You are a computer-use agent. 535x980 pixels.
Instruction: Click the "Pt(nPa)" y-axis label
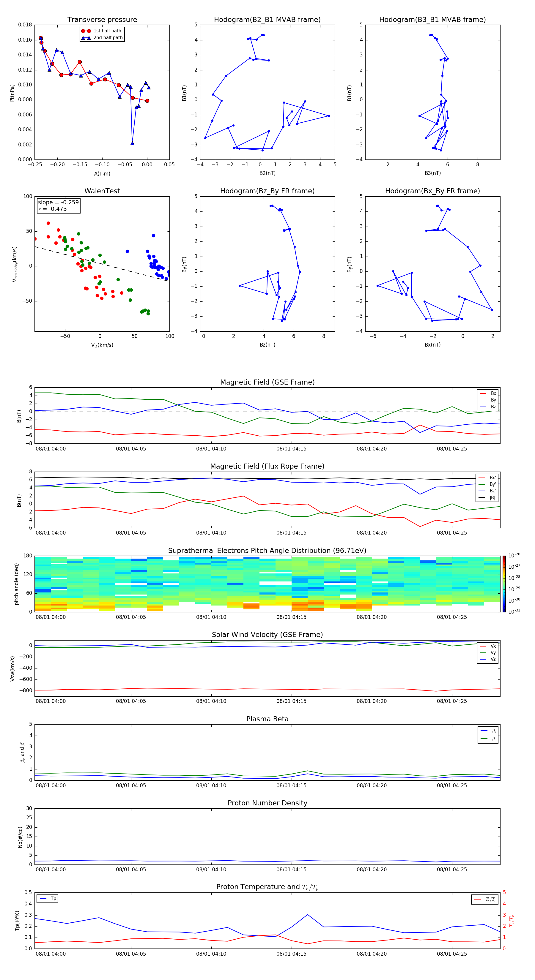coord(12,92)
